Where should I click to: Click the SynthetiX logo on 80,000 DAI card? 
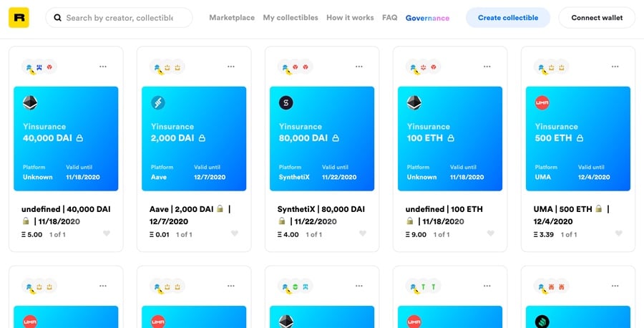pos(286,103)
